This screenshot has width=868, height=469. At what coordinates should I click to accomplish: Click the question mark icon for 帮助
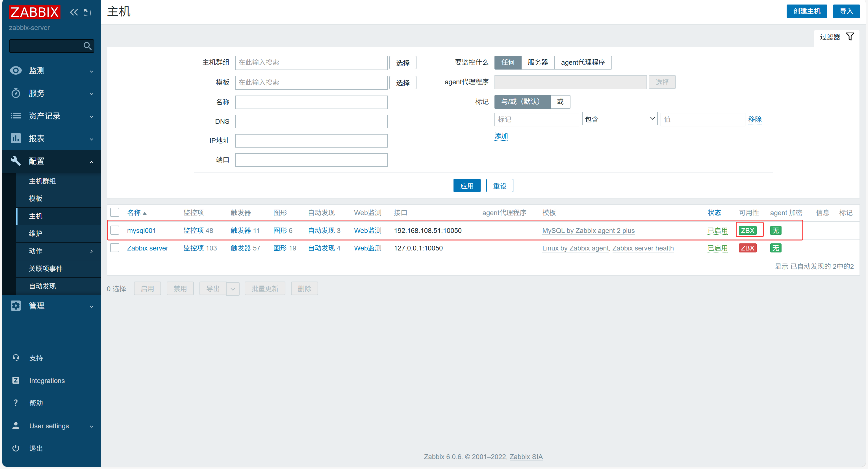coord(16,403)
